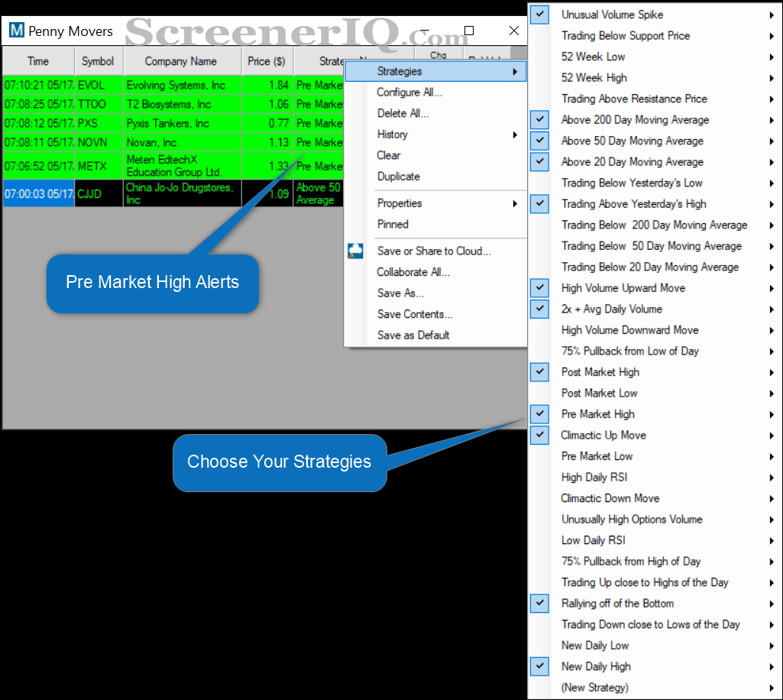Select Trading Below 200 Day Moving Average

pyautogui.click(x=654, y=225)
